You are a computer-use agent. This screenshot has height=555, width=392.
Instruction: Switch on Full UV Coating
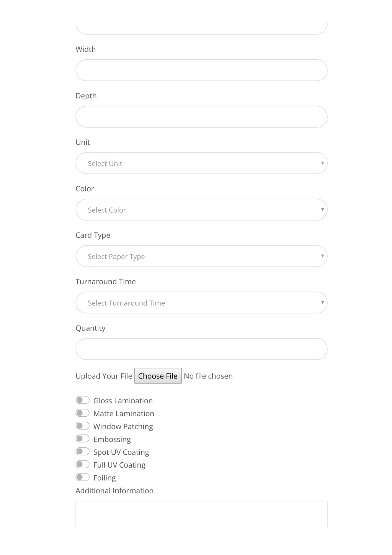[82, 464]
